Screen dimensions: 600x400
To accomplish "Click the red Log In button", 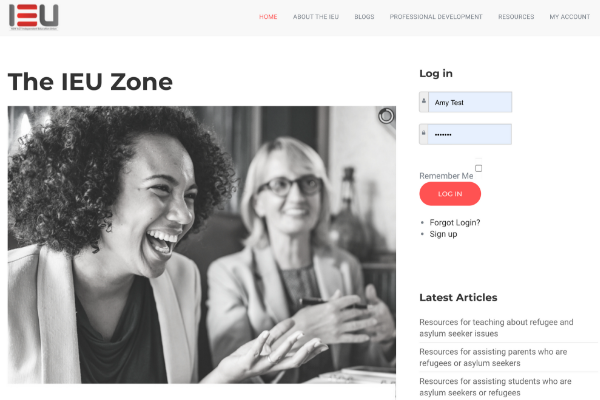I will click(x=450, y=194).
